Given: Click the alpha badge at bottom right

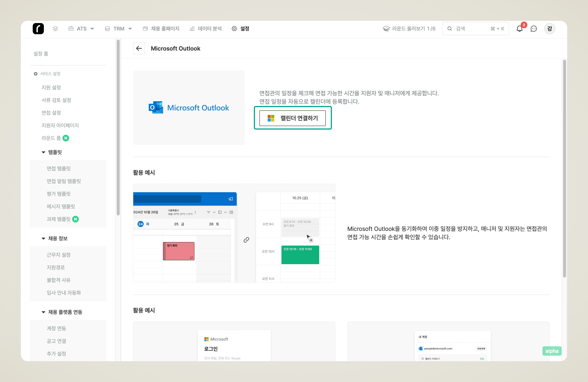Looking at the screenshot, I should [551, 351].
